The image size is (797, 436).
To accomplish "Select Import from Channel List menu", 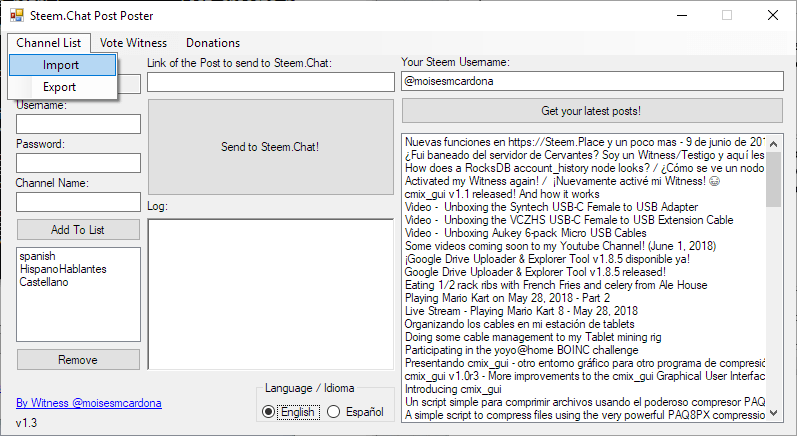I will click(63, 65).
